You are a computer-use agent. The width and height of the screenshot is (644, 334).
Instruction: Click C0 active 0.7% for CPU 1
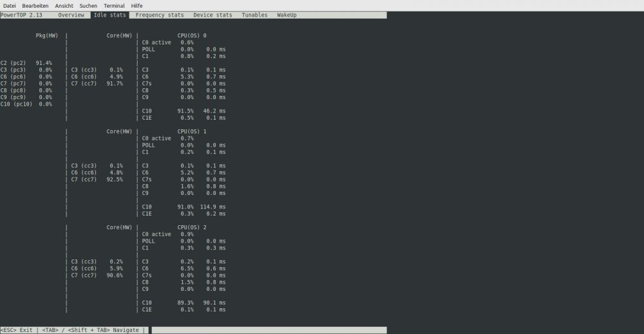pos(168,139)
